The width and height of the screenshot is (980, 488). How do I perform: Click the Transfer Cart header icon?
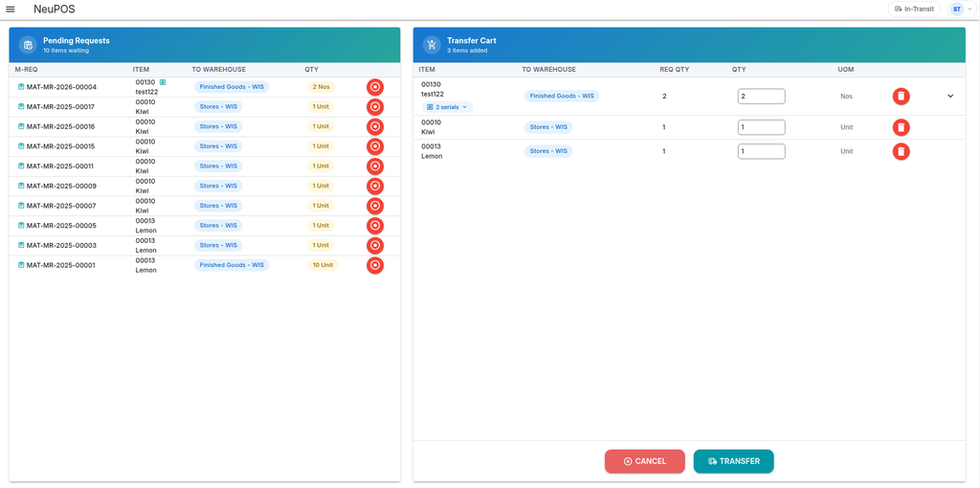click(x=432, y=45)
